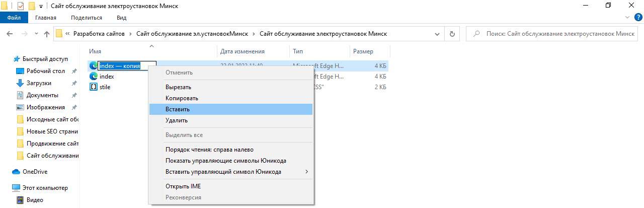Click the up-arrow parent folder button
This screenshot has width=644, height=208.
point(47,34)
